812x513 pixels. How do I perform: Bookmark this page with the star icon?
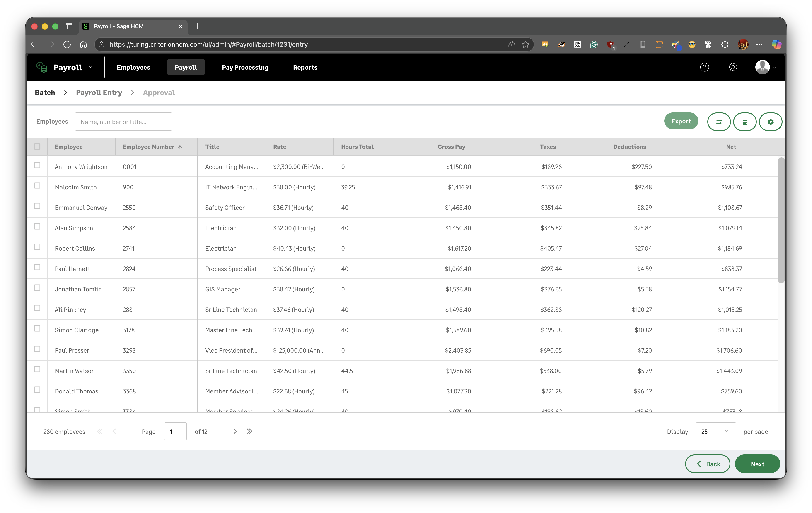[x=525, y=44]
